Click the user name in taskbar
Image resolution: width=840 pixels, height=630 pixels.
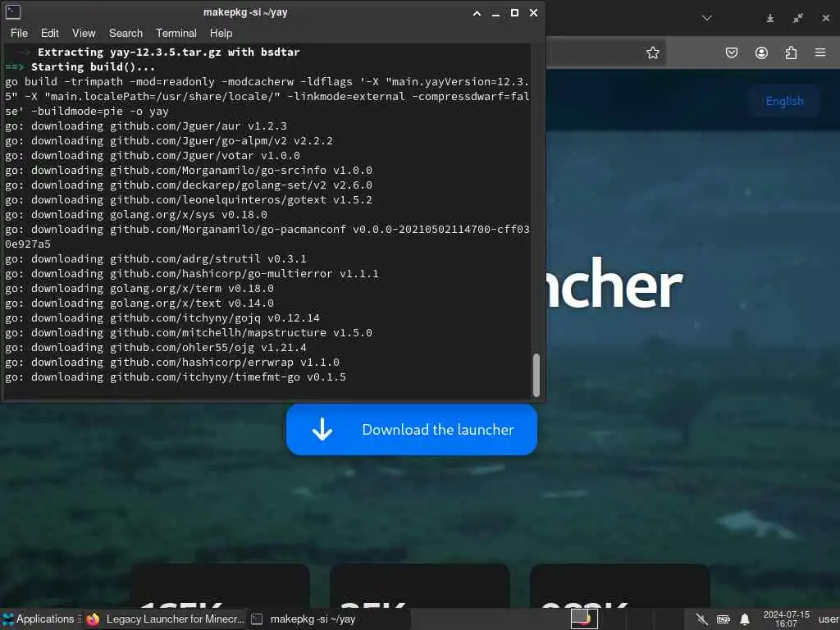[x=829, y=619]
